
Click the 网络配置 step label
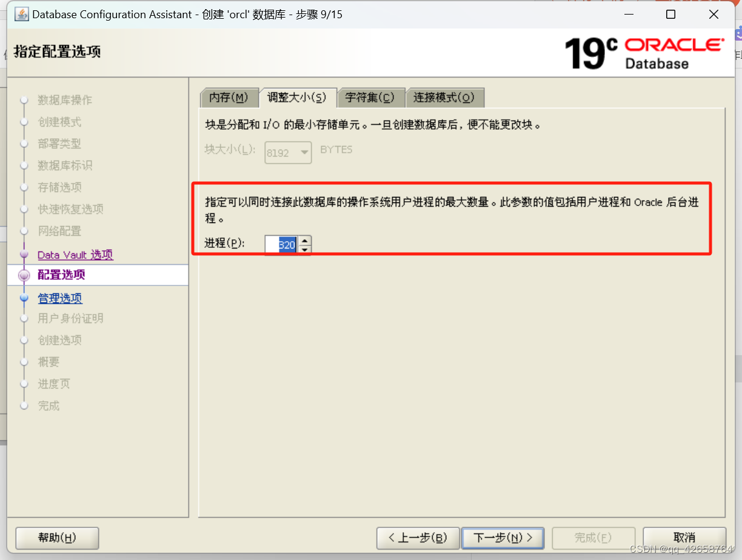tap(59, 231)
